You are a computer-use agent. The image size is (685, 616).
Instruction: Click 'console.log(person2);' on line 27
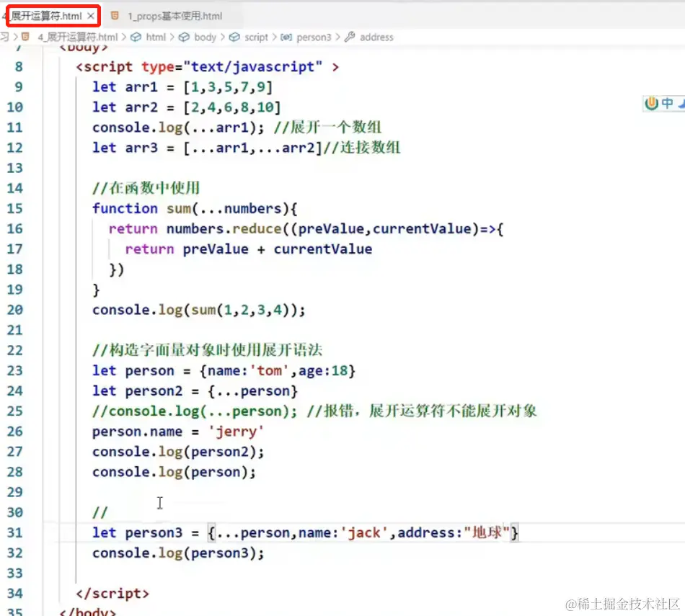point(178,452)
